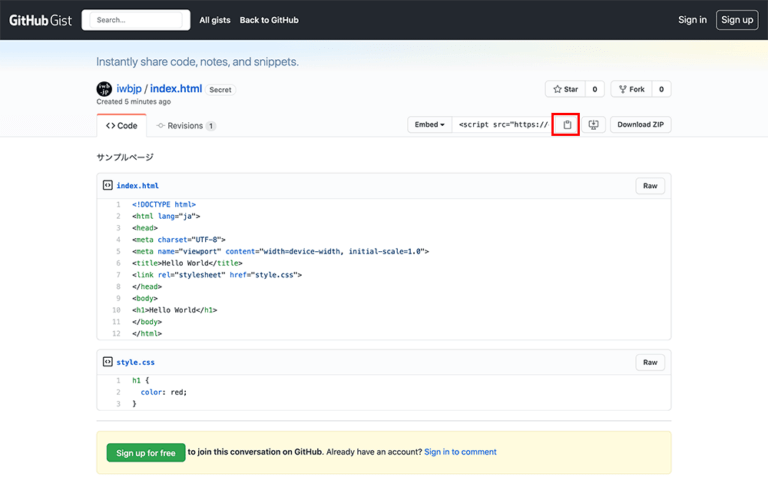Click the file icon beside style.css header
The height and width of the screenshot is (480, 768).
click(107, 362)
